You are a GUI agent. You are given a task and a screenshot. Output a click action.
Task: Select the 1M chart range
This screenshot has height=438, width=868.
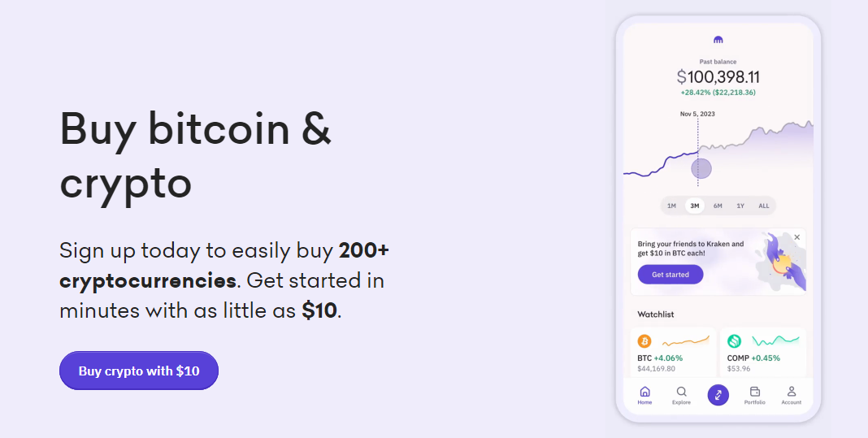671,206
